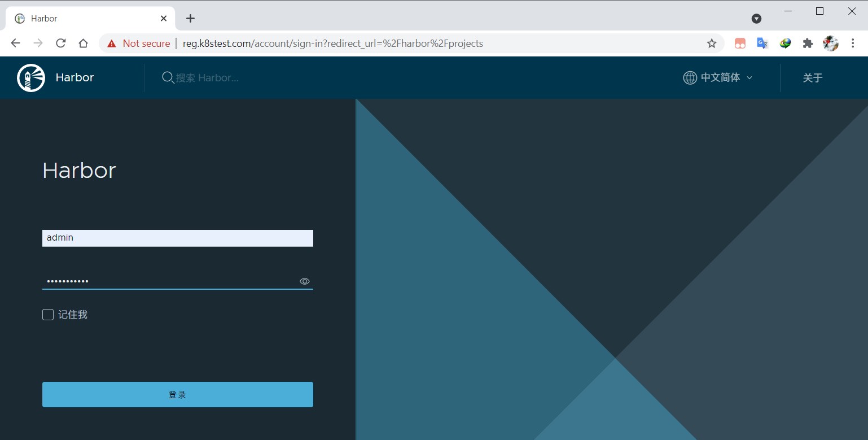The width and height of the screenshot is (868, 440).
Task: Click the 登录 login button
Action: pyautogui.click(x=178, y=395)
